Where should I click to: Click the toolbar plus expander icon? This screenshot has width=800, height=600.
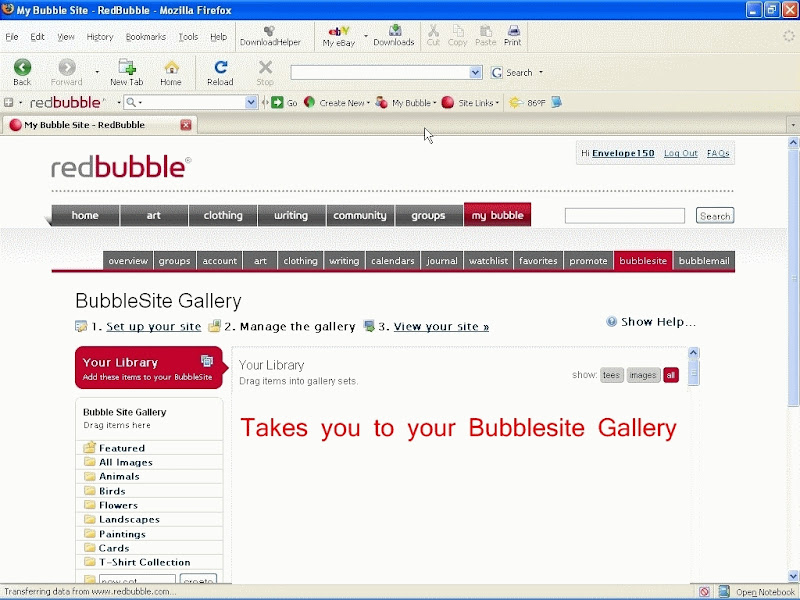(x=8, y=103)
